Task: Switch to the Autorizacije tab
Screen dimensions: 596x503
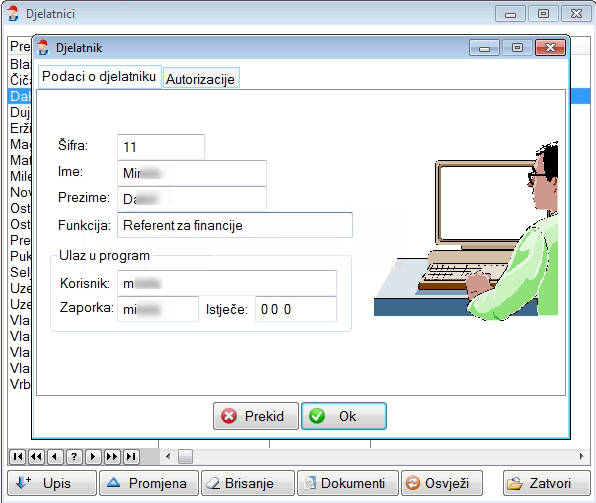Action: 201,79
